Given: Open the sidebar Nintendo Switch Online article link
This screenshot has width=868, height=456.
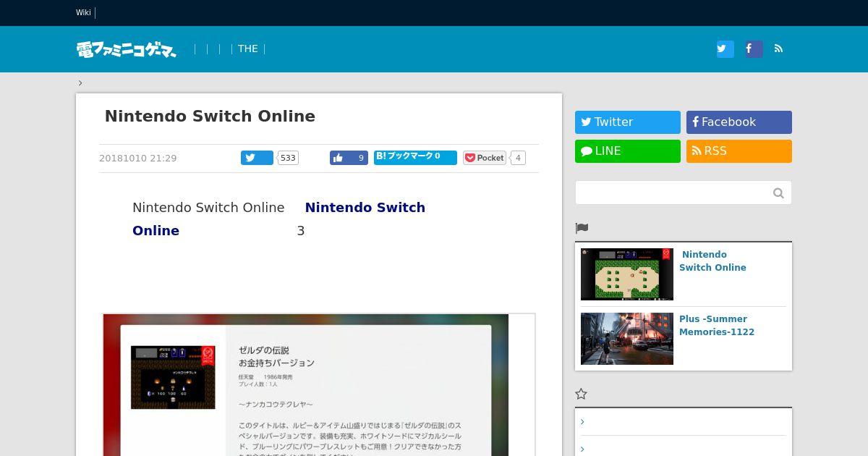Looking at the screenshot, I should (x=712, y=261).
